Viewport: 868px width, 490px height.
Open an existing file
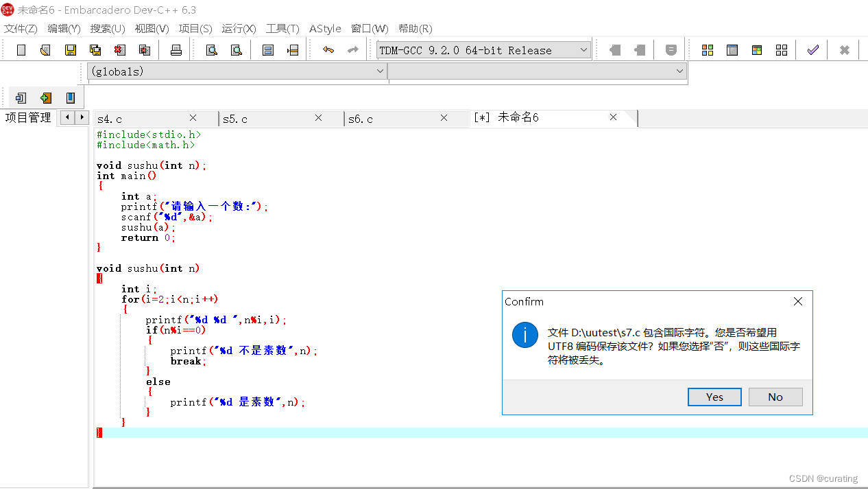point(45,50)
